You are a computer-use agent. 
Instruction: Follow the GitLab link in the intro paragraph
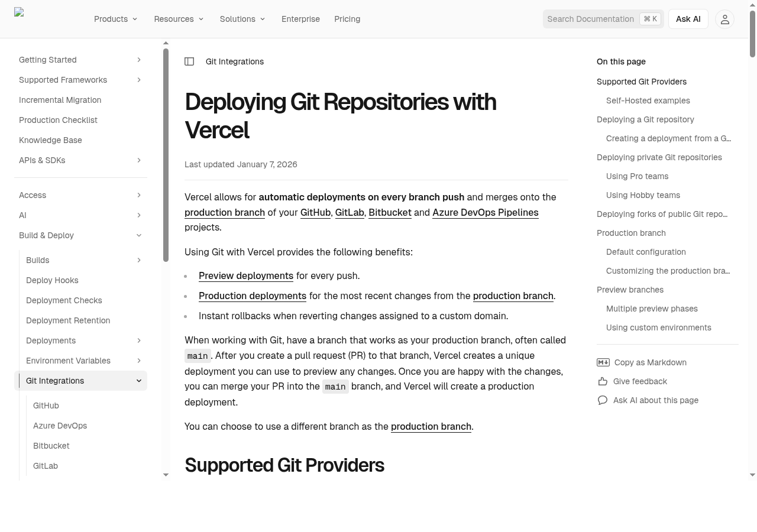pos(350,212)
